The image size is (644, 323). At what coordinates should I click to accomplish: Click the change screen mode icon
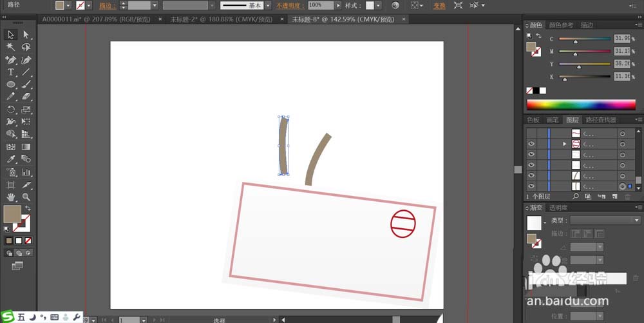[17, 266]
